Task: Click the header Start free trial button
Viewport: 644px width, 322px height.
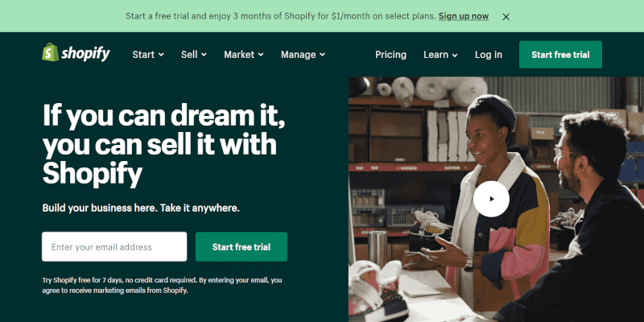Action: [x=560, y=55]
